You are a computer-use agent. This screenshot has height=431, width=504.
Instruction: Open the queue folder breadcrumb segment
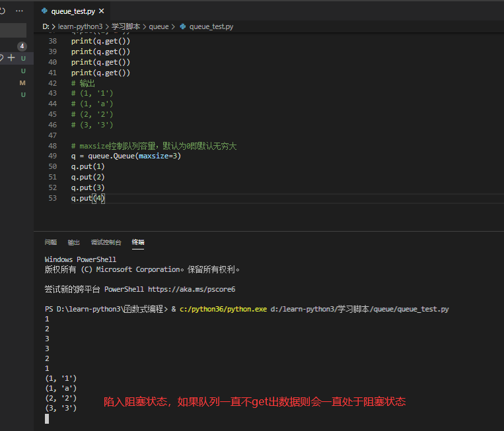click(159, 26)
